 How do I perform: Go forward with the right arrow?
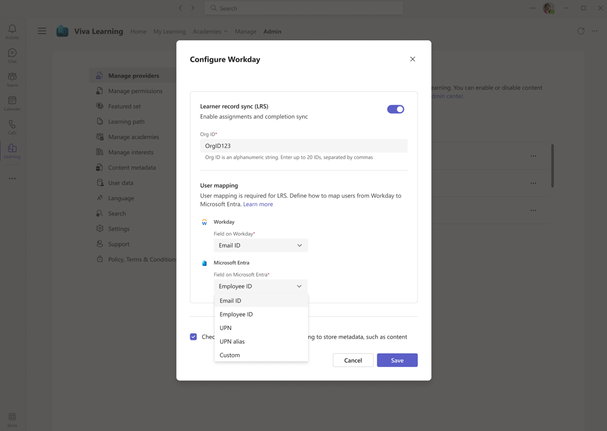pyautogui.click(x=192, y=8)
